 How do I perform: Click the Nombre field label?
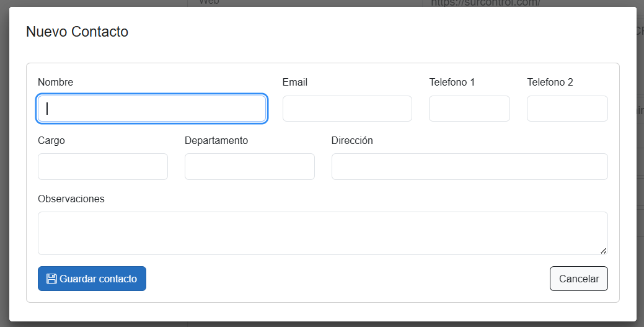(x=55, y=82)
